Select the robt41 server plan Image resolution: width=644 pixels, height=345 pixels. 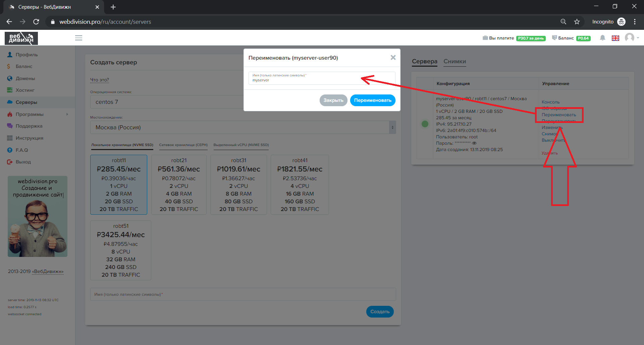coord(300,185)
